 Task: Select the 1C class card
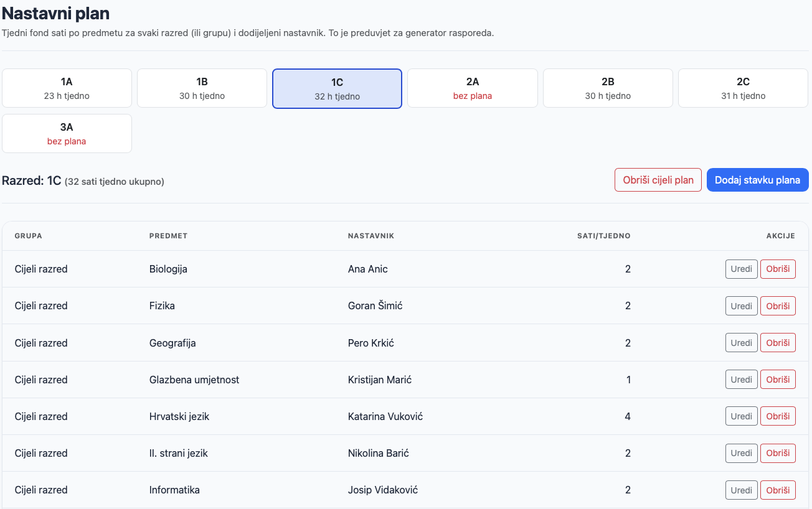[x=338, y=88]
